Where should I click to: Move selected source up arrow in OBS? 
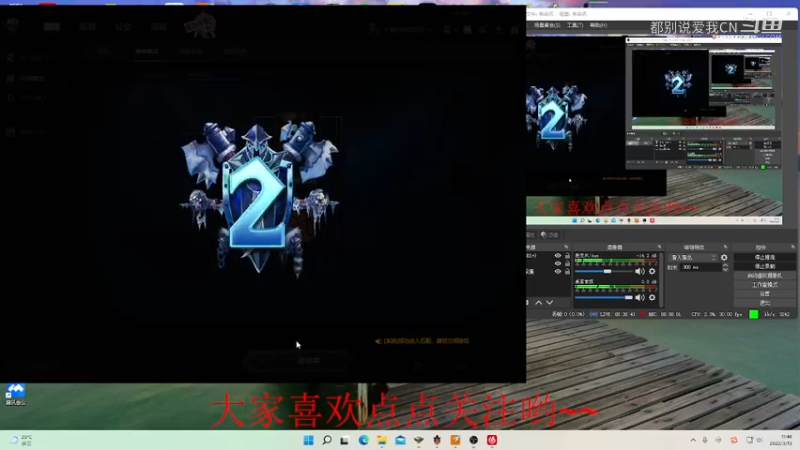[x=538, y=303]
